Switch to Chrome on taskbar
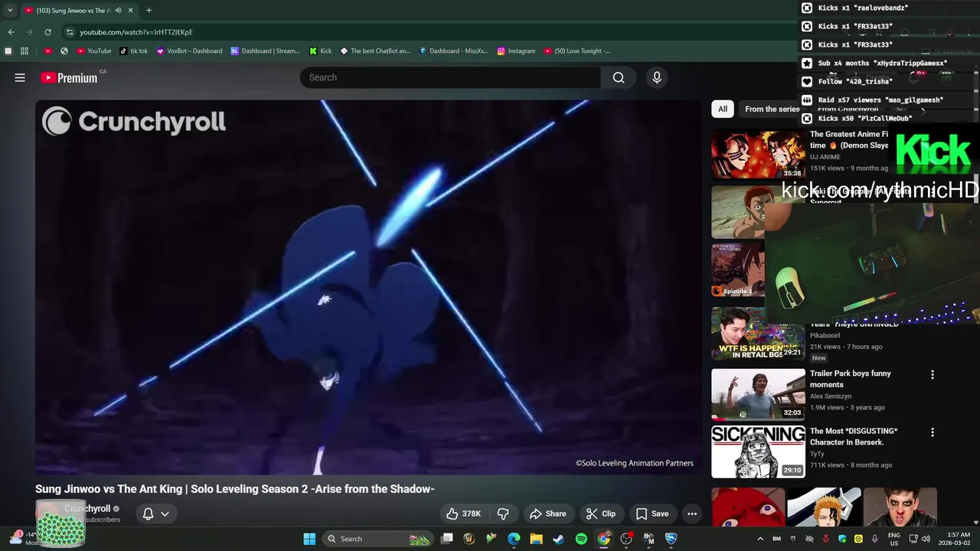980x551 pixels. point(604,539)
